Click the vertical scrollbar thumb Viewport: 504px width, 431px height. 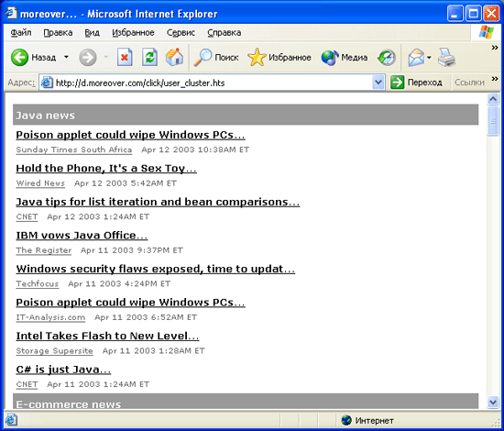point(493,121)
